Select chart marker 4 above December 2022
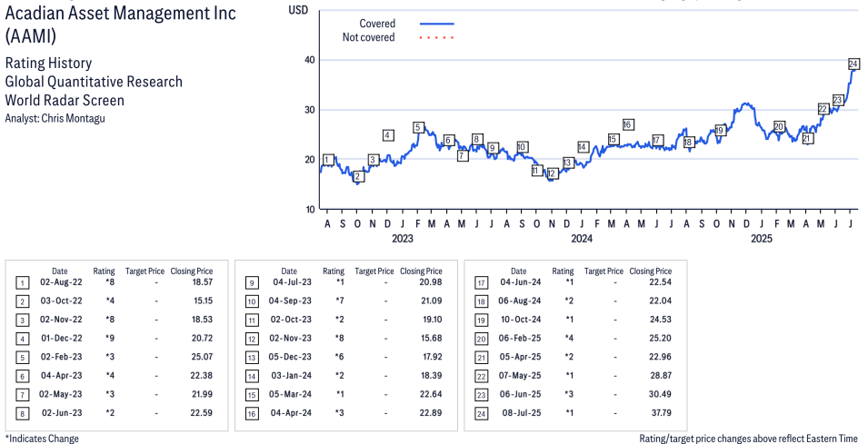Image resolution: width=868 pixels, height=444 pixels. tap(388, 135)
